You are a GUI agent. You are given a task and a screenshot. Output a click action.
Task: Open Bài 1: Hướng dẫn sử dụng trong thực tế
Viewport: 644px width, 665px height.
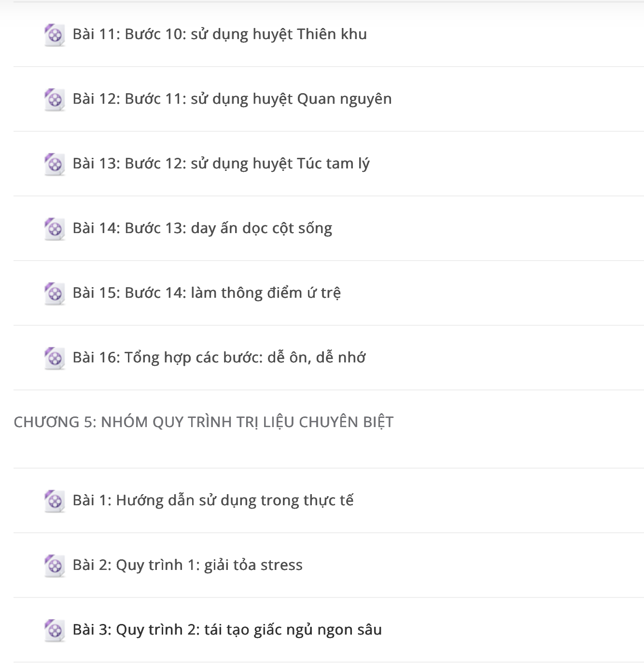(213, 501)
